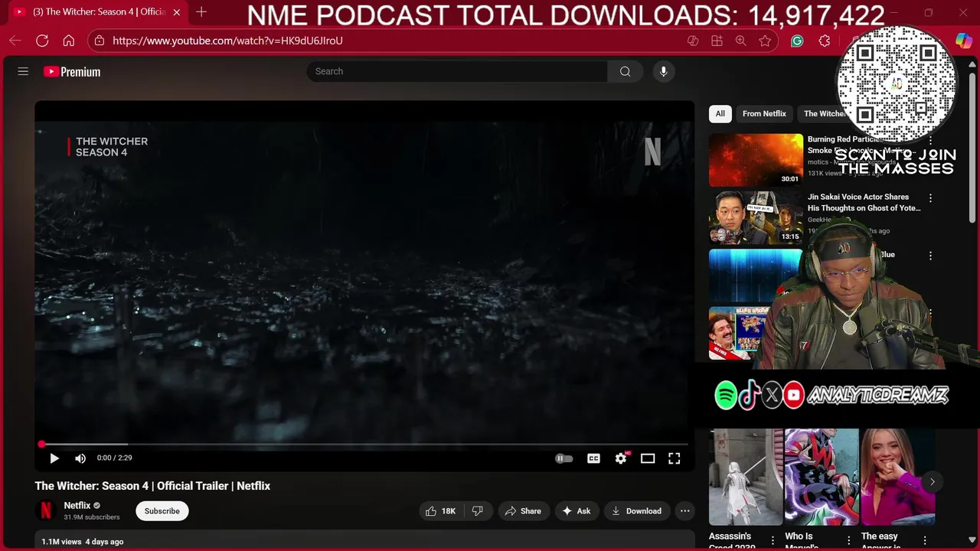The height and width of the screenshot is (551, 980).
Task: Click the 0:00 / 2:29 time display
Action: [115, 458]
